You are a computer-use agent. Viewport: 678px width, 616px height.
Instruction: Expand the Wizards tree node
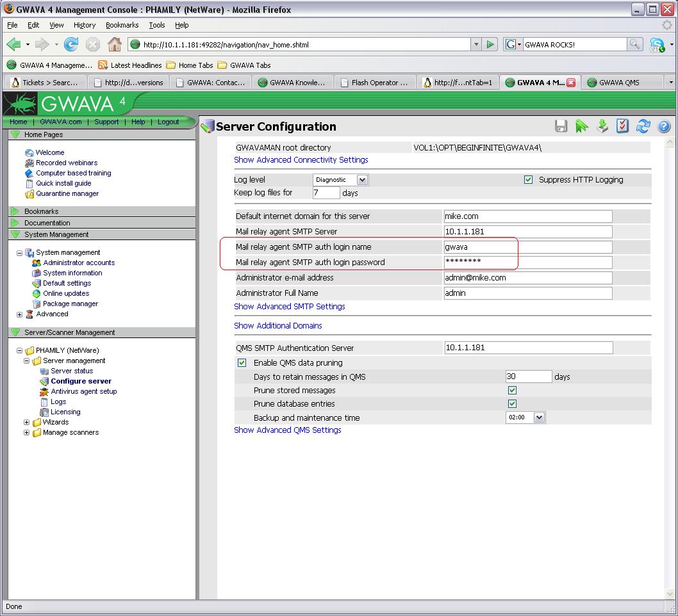(26, 422)
